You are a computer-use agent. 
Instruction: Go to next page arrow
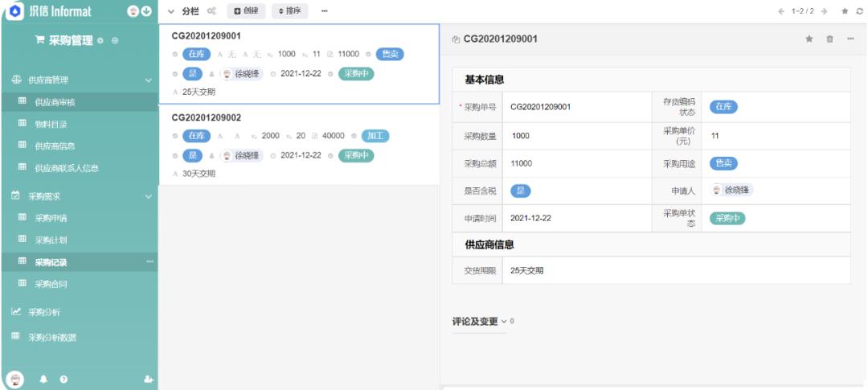[x=825, y=11]
